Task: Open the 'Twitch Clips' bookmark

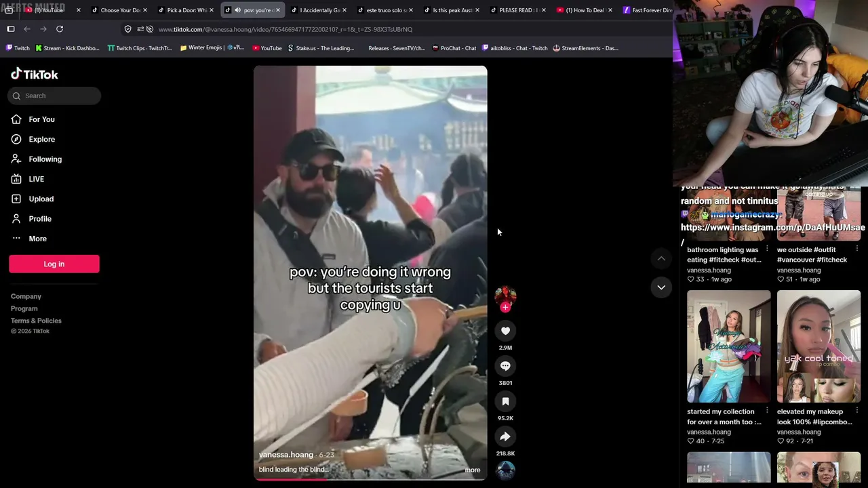Action: 140,48
